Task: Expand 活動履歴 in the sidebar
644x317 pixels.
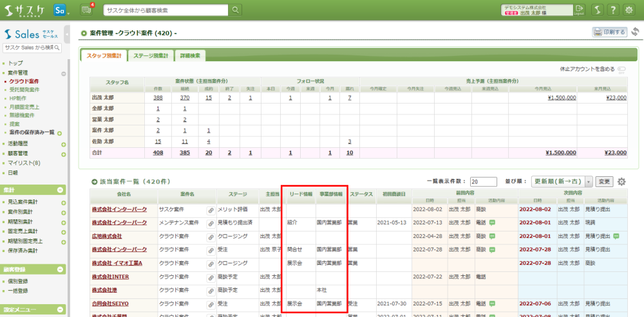Action: [x=63, y=143]
